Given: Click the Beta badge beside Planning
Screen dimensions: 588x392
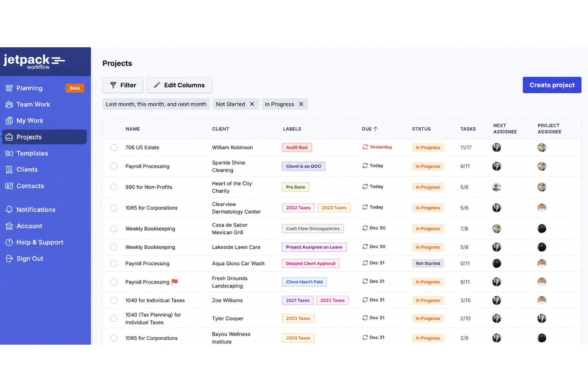Looking at the screenshot, I should [75, 88].
